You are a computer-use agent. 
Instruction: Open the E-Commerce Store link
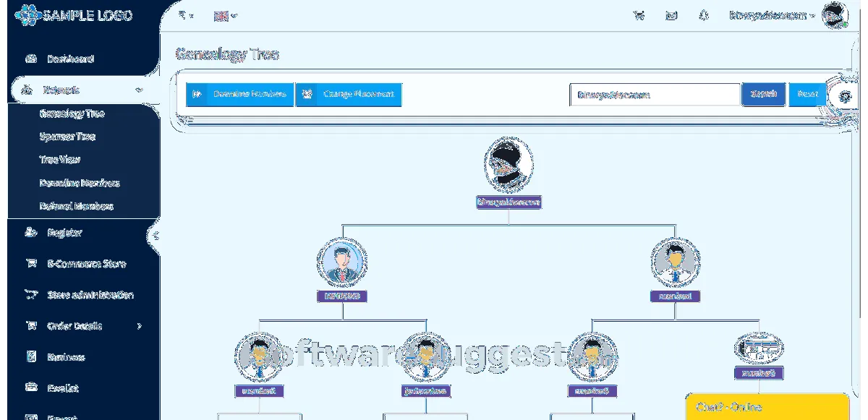point(86,264)
